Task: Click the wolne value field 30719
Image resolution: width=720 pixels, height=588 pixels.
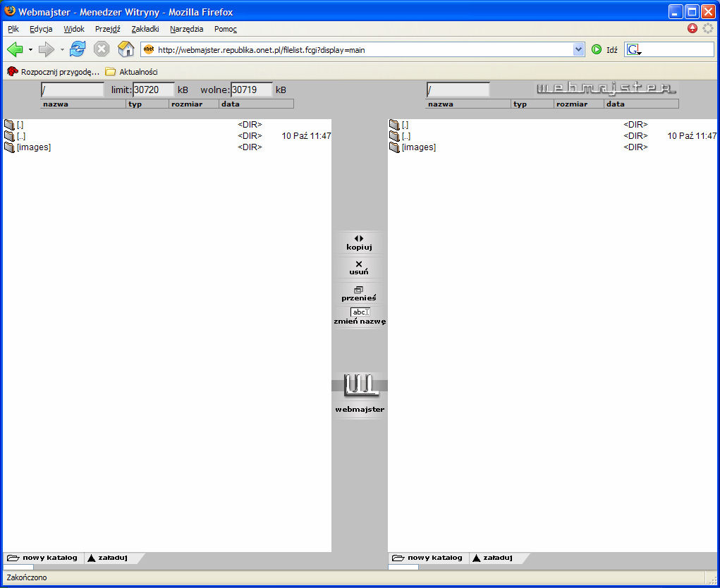Action: (x=251, y=90)
